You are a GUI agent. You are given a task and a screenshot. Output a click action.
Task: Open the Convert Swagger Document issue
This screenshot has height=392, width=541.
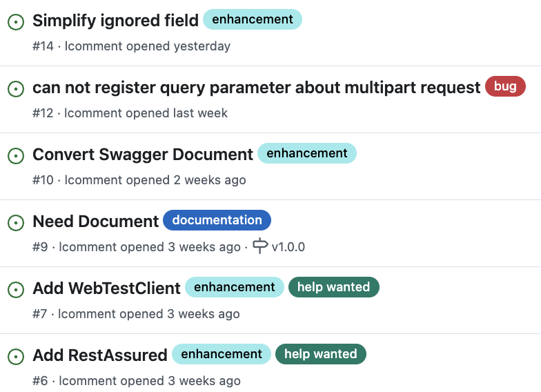click(x=143, y=155)
